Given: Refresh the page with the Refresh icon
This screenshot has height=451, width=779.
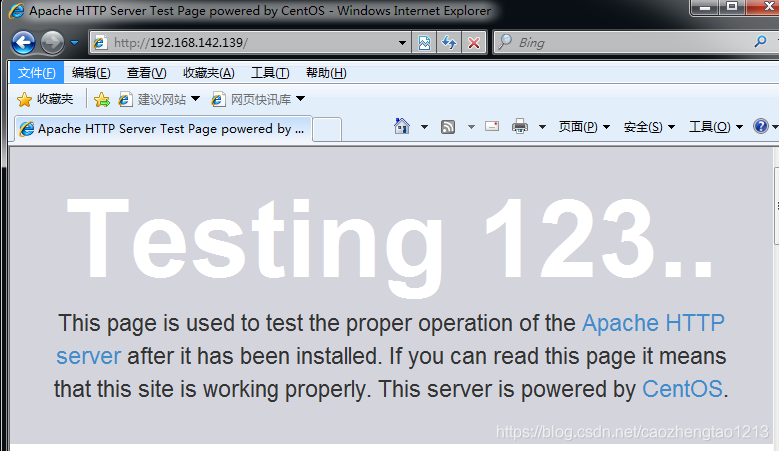Looking at the screenshot, I should tap(449, 43).
